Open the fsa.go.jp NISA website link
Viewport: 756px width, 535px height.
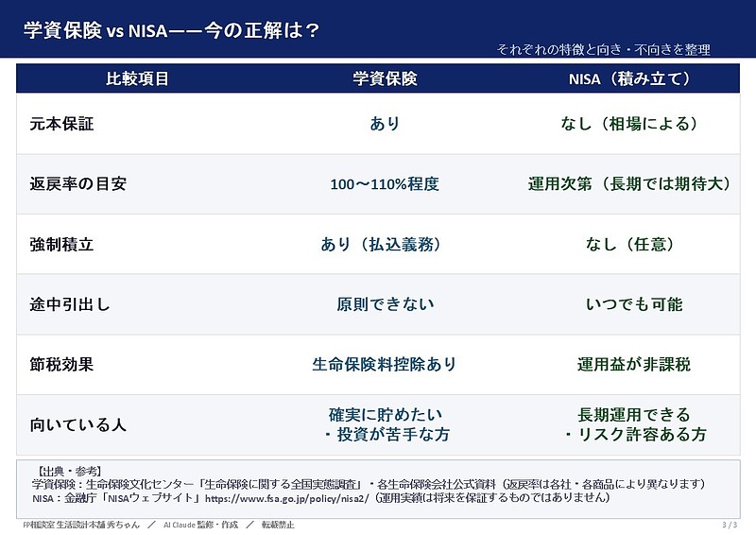[287, 498]
